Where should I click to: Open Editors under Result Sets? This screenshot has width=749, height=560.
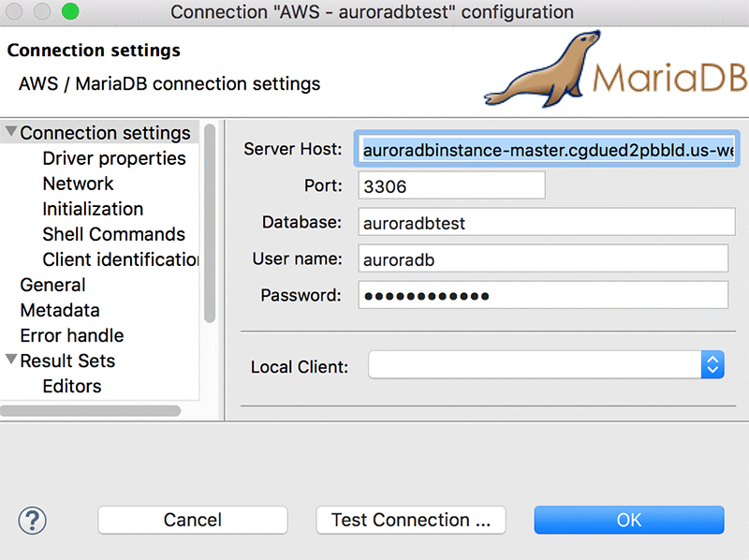coord(72,387)
